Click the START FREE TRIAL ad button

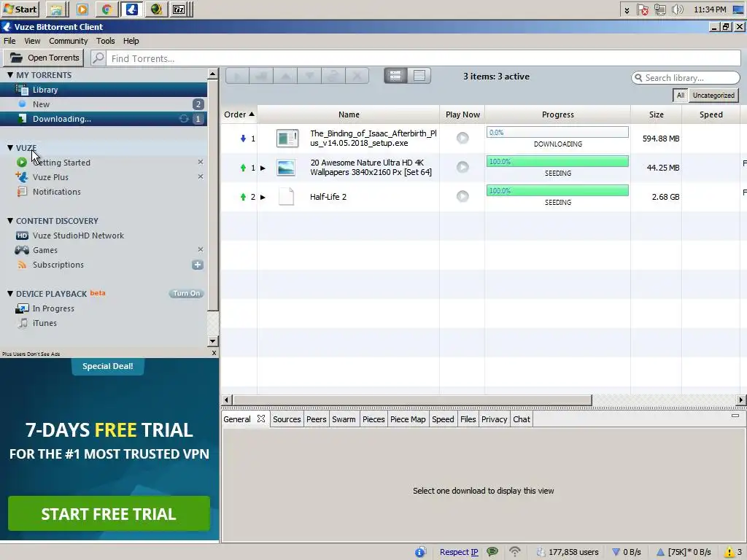pyautogui.click(x=109, y=513)
